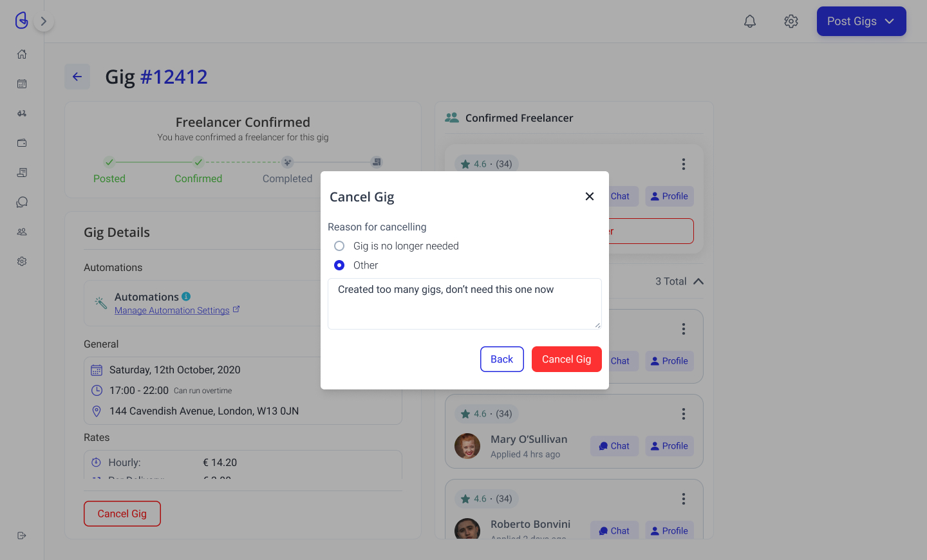The height and width of the screenshot is (560, 927).
Task: Click the time '17:00 - 22:00'
Action: [x=139, y=391]
